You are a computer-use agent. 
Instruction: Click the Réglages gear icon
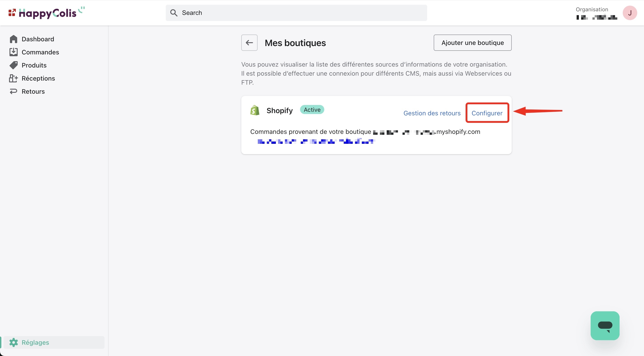pyautogui.click(x=14, y=342)
